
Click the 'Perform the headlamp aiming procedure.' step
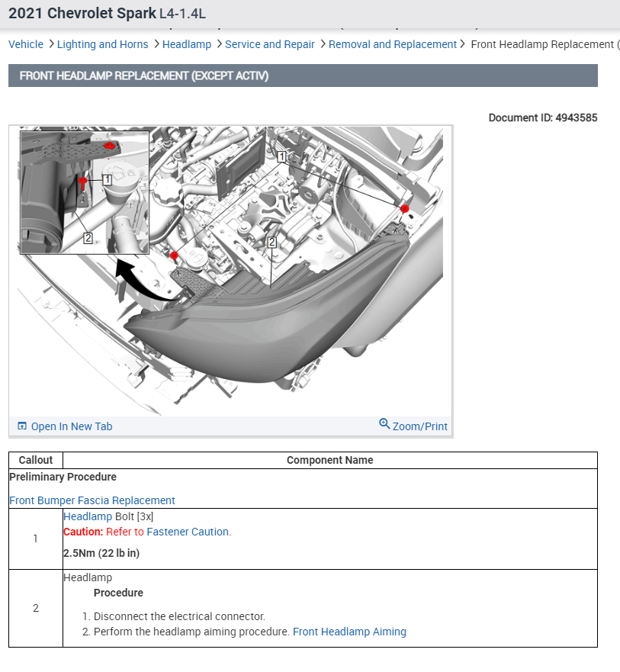(x=192, y=632)
